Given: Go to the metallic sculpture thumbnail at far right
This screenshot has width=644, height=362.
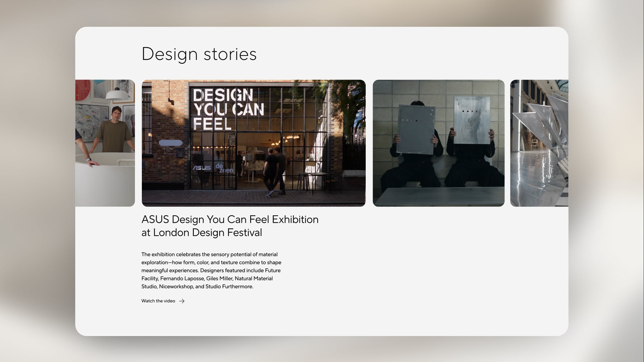Looking at the screenshot, I should [x=539, y=143].
